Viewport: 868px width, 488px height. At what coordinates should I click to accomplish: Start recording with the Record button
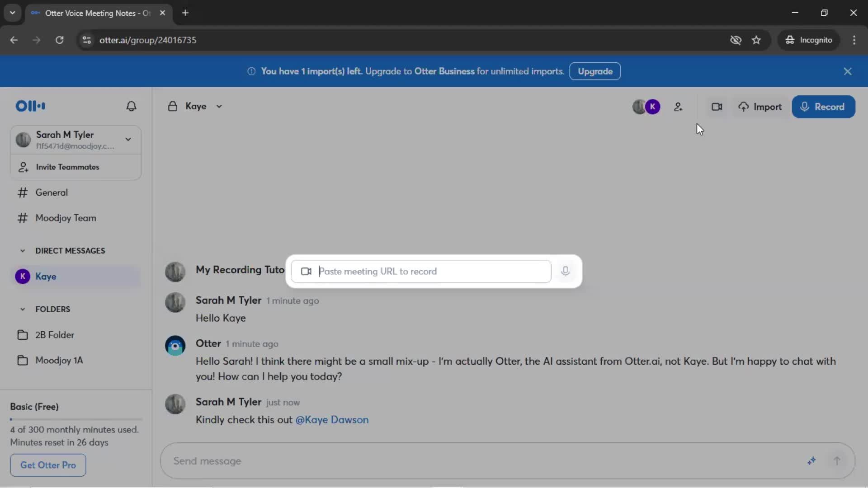pos(823,107)
